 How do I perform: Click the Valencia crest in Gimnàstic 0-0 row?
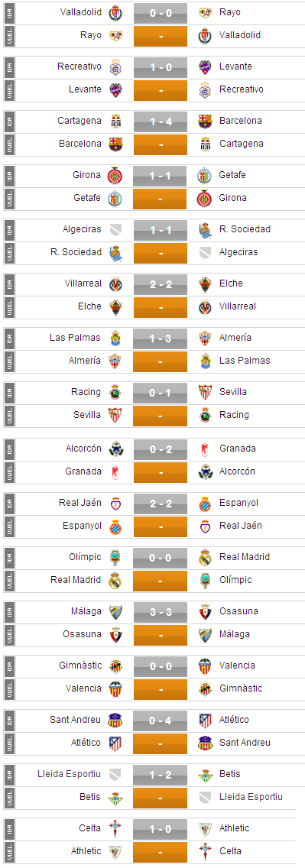(206, 666)
